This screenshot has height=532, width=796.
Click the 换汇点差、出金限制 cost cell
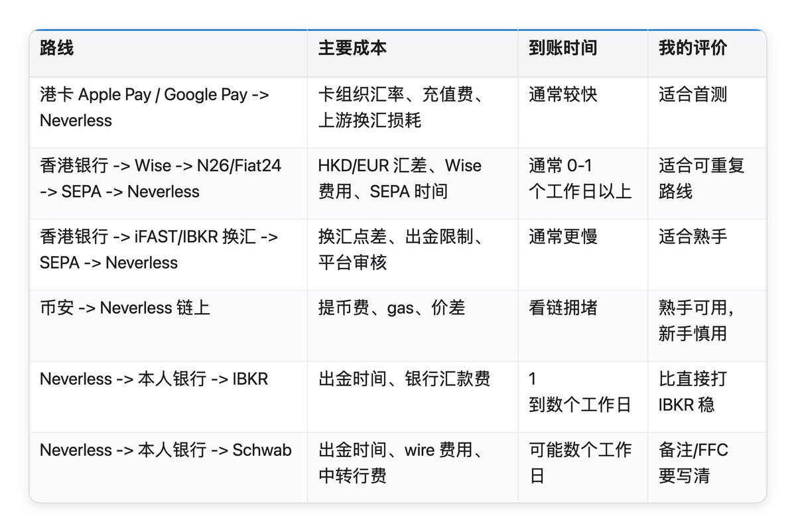(x=413, y=254)
